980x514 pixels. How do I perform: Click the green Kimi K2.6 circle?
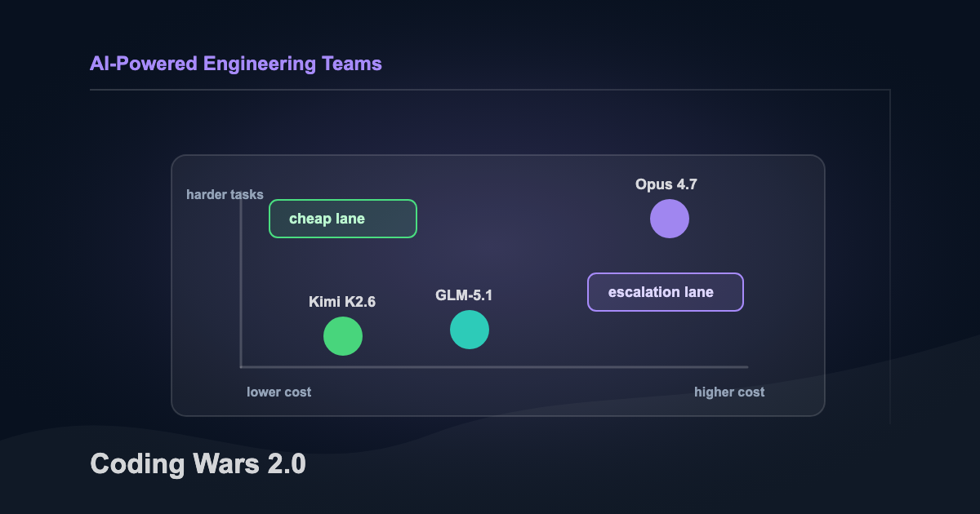click(x=343, y=336)
